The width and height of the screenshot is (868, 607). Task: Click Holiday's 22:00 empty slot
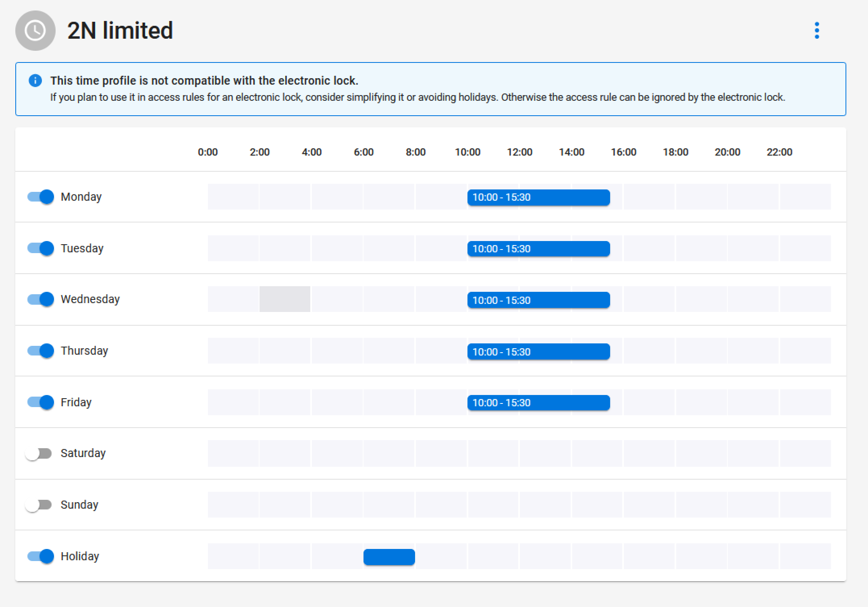806,556
